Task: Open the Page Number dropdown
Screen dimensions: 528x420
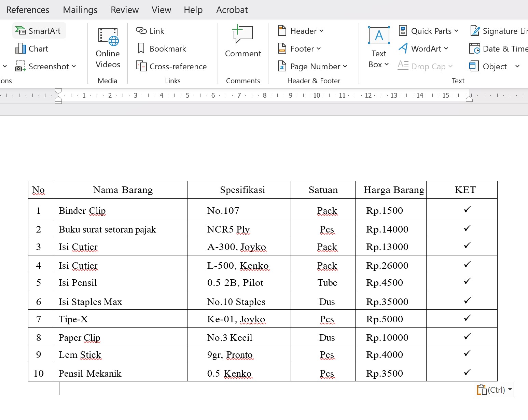Action: coord(313,66)
